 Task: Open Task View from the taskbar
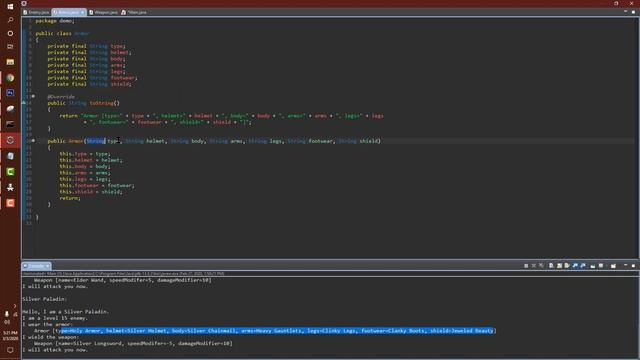tap(10, 47)
